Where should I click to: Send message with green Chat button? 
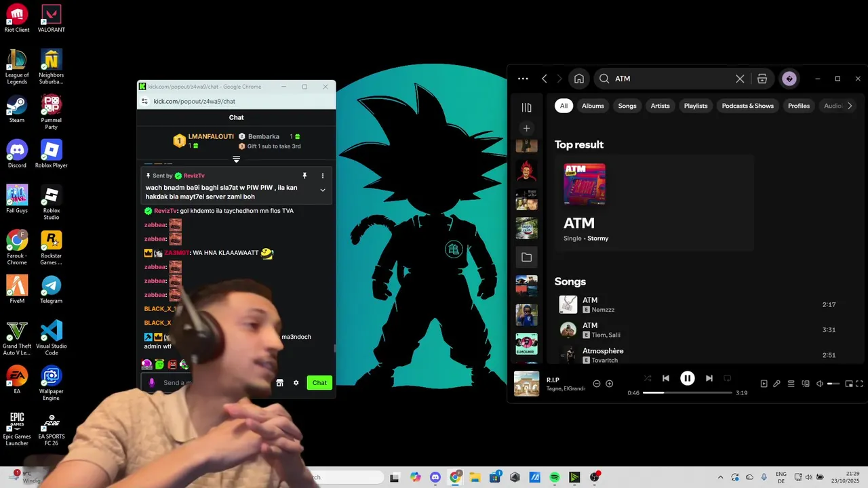[319, 382]
